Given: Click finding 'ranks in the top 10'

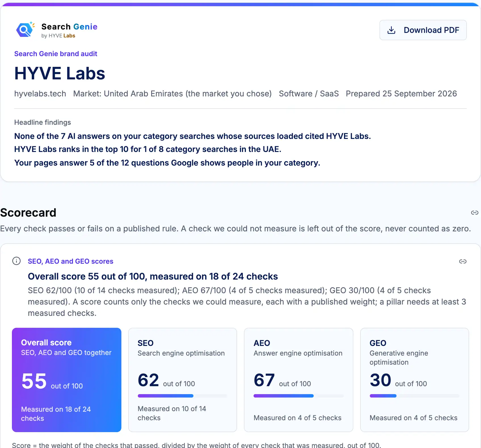Looking at the screenshot, I should point(148,149).
